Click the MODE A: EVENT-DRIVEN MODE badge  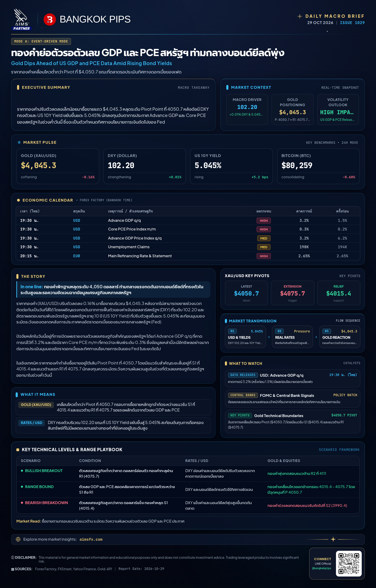[x=41, y=41]
